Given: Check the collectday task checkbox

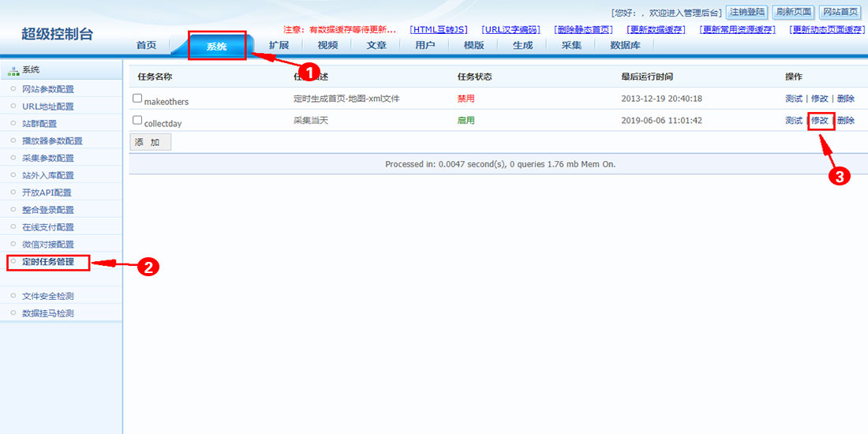Looking at the screenshot, I should [137, 121].
